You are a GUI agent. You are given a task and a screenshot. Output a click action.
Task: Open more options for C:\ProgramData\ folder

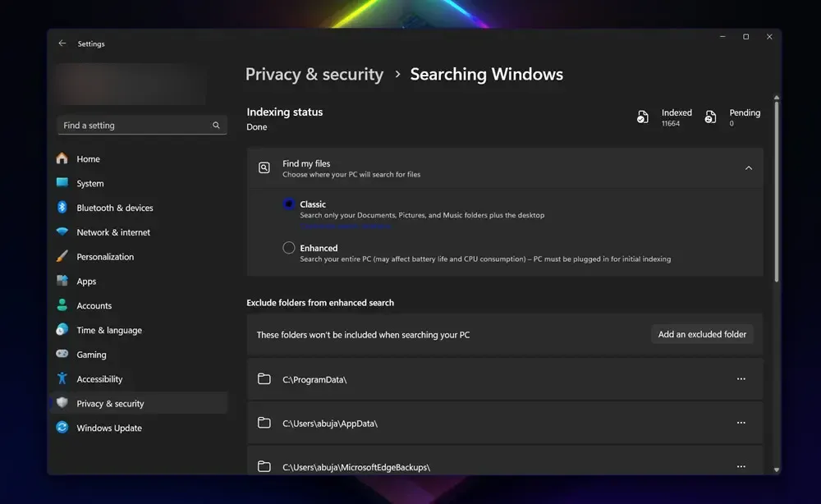click(741, 378)
